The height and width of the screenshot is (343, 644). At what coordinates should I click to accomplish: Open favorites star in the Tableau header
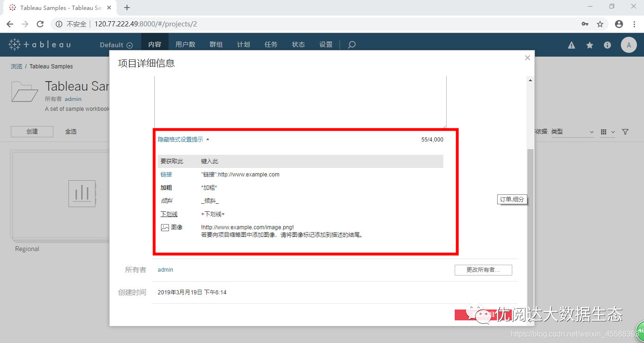[590, 45]
